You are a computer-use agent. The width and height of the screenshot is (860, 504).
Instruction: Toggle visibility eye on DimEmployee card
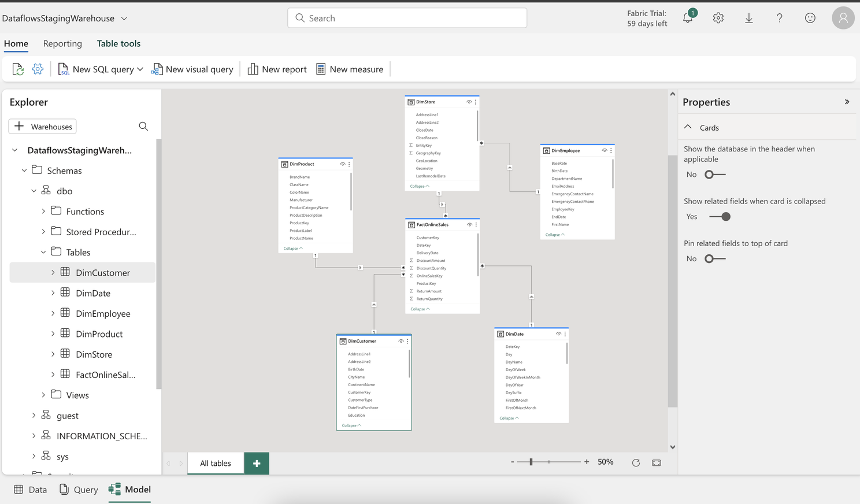(605, 150)
